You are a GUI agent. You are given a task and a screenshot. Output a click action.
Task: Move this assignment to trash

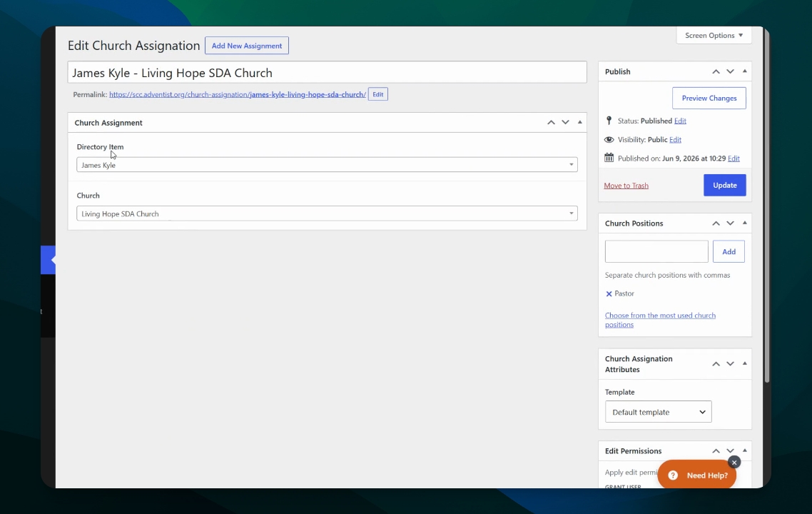pos(626,186)
